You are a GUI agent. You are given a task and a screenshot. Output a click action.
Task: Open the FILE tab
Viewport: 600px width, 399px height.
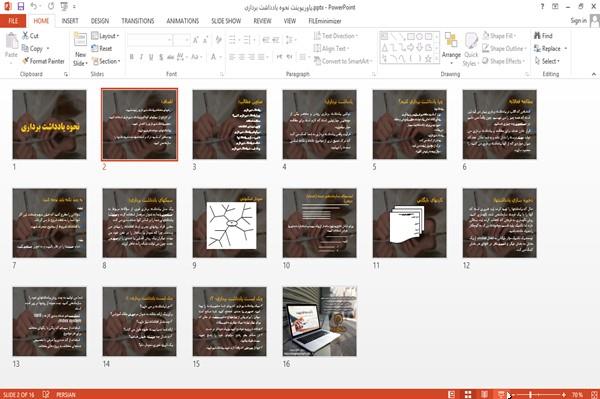(x=13, y=21)
